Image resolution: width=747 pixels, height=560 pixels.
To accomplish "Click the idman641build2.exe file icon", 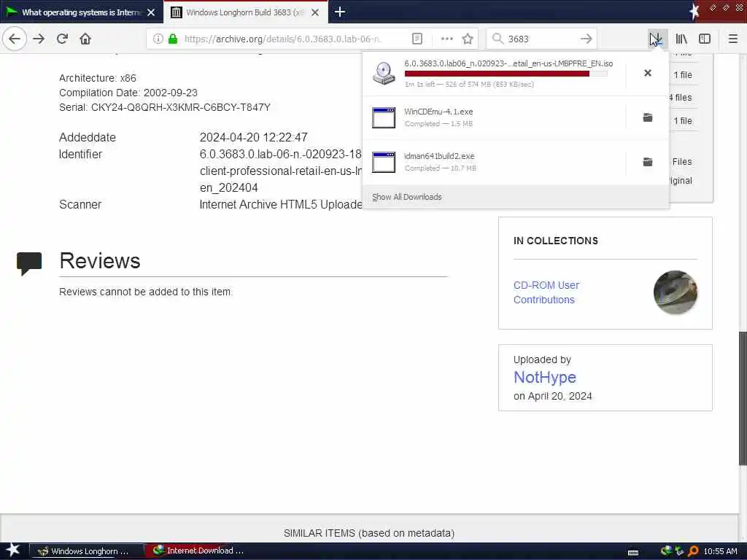I will (x=384, y=162).
